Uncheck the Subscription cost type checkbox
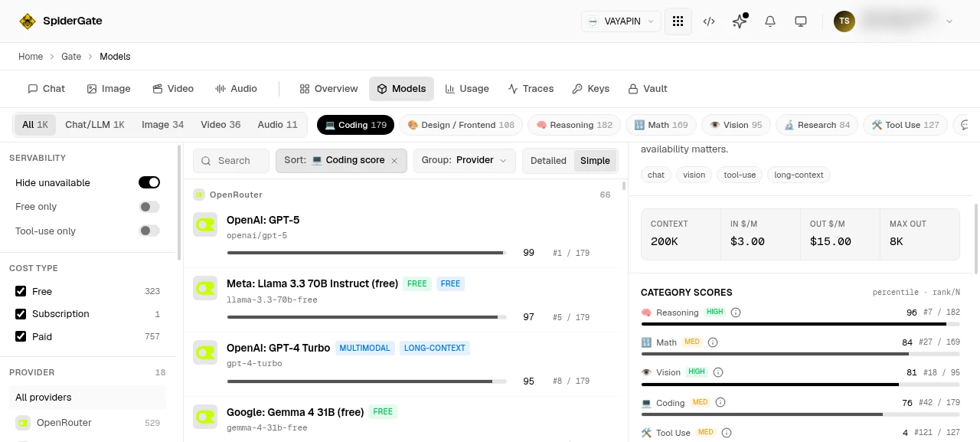The width and height of the screenshot is (980, 442). [x=21, y=314]
